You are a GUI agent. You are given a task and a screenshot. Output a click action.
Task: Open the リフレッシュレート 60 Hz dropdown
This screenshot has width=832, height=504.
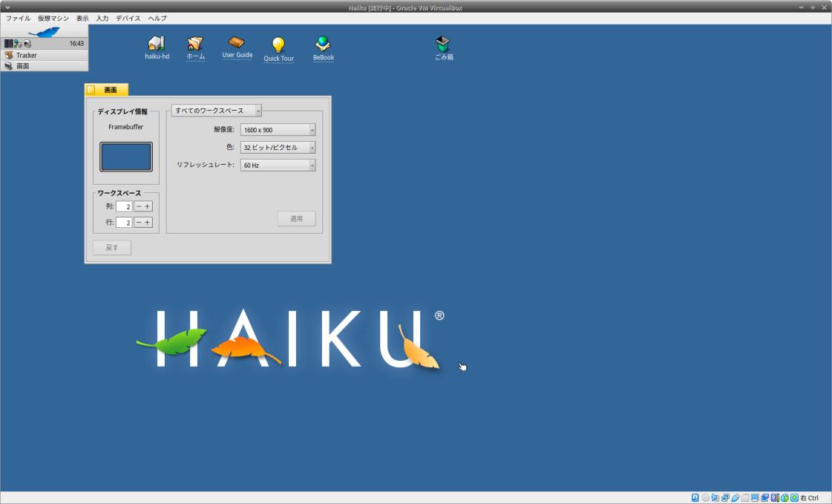pyautogui.click(x=278, y=165)
